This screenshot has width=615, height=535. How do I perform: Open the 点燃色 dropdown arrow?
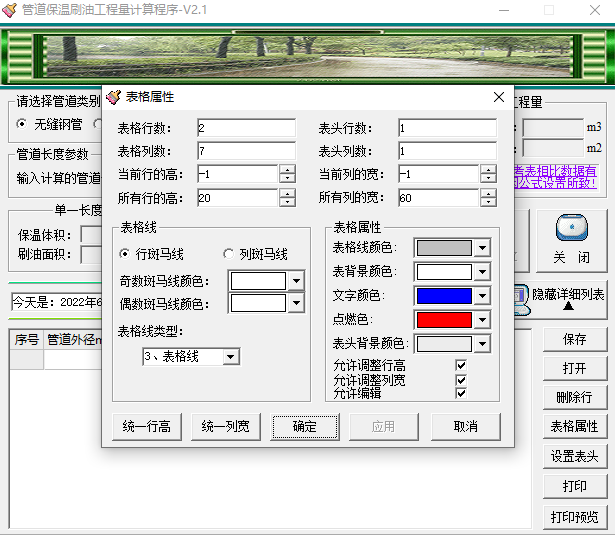coord(482,320)
